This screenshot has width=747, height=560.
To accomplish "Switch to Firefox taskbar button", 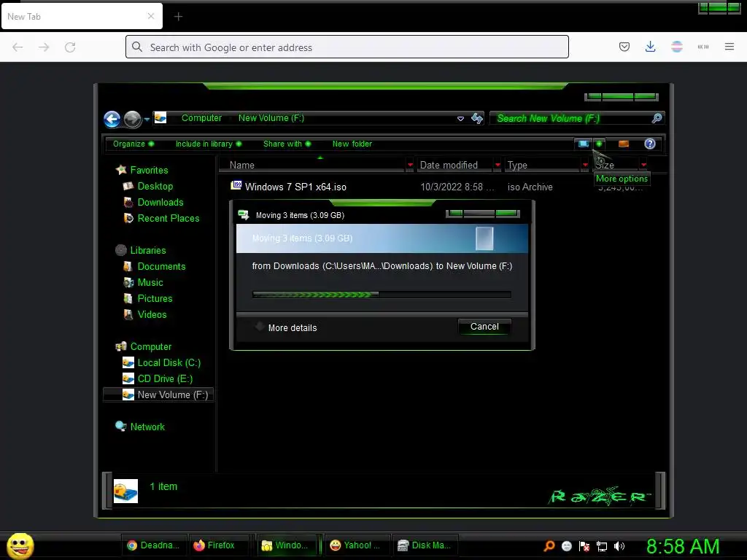I will click(x=217, y=545).
